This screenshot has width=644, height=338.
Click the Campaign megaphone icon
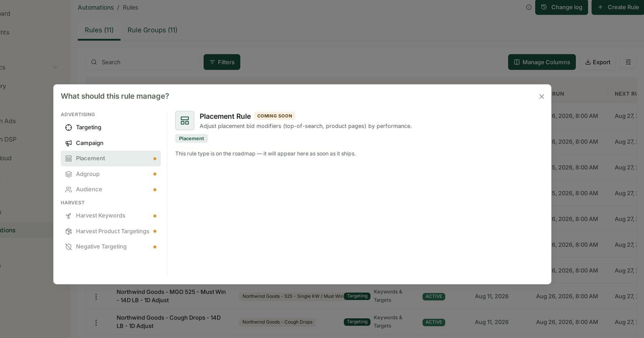tap(69, 143)
